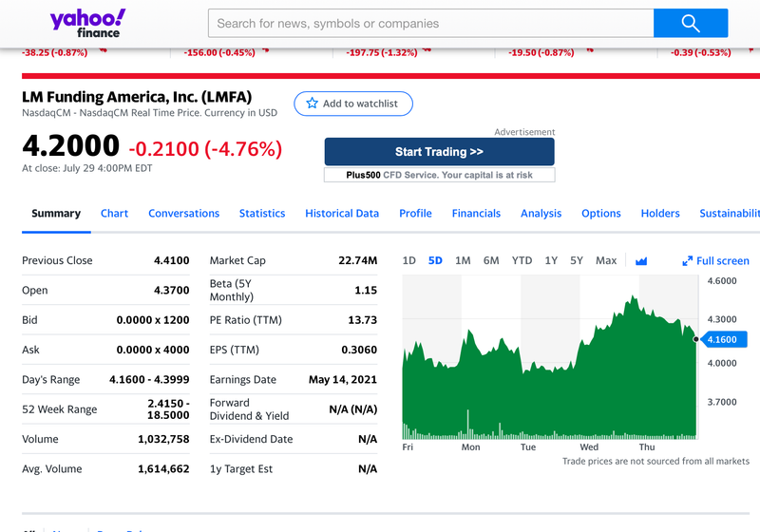Click the Market Cap value 22.74M

(x=358, y=260)
